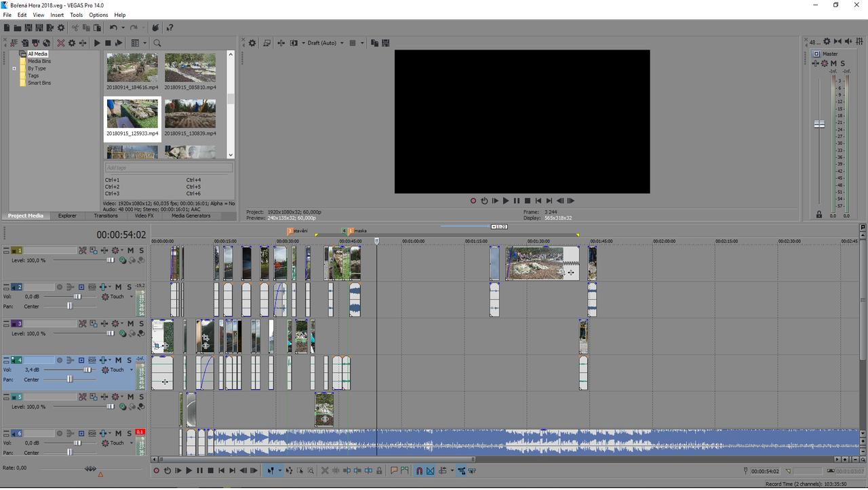This screenshot has height=490, width=868.
Task: Select the Normal Edit tool in timeline toolbar
Action: click(271, 470)
